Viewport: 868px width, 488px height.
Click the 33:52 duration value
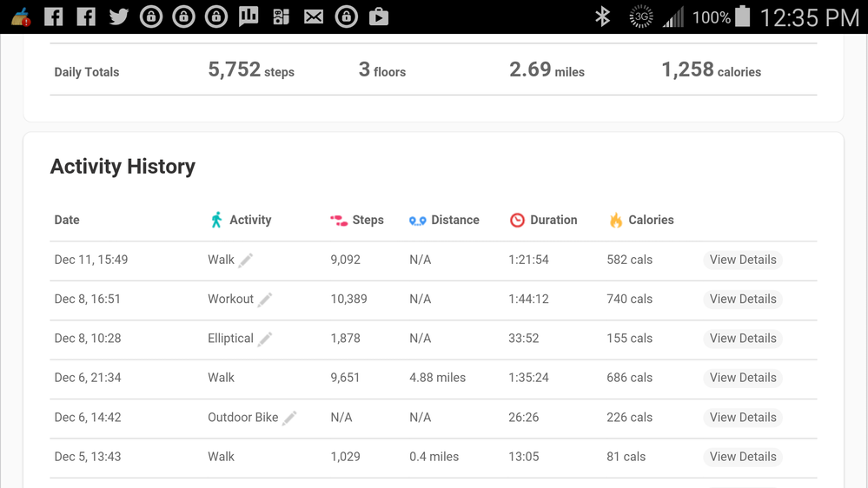[524, 338]
